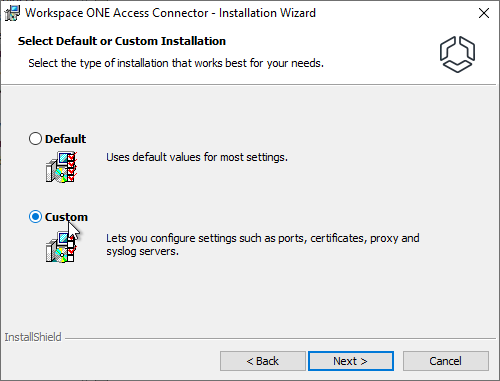Click the Default installation setup icon with checkmarks
This screenshot has width=500, height=381.
pyautogui.click(x=62, y=167)
